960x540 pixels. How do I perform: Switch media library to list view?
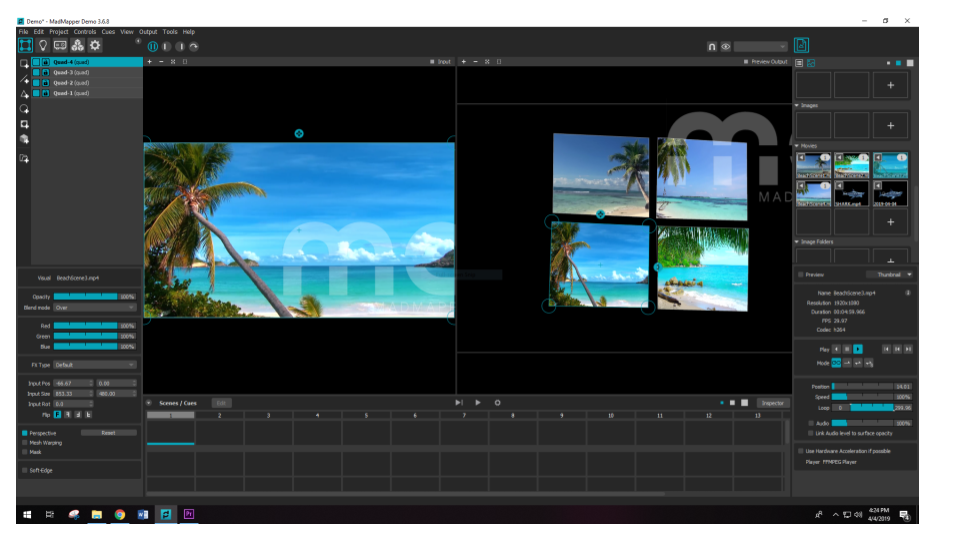[x=799, y=63]
